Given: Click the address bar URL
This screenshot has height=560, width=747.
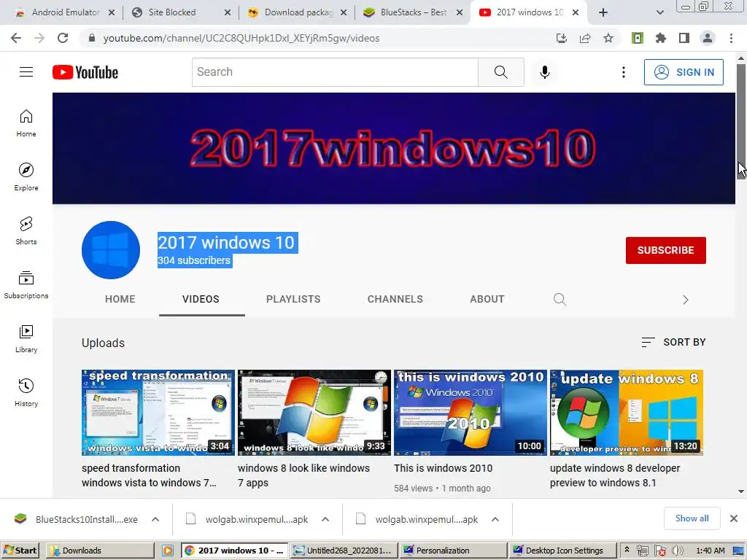Looking at the screenshot, I should coord(241,38).
